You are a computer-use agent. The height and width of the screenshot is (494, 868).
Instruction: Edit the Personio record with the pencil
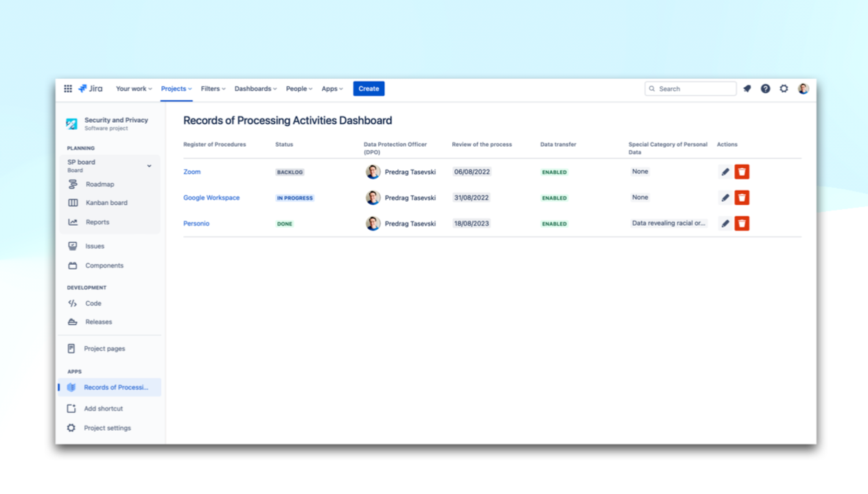point(725,224)
